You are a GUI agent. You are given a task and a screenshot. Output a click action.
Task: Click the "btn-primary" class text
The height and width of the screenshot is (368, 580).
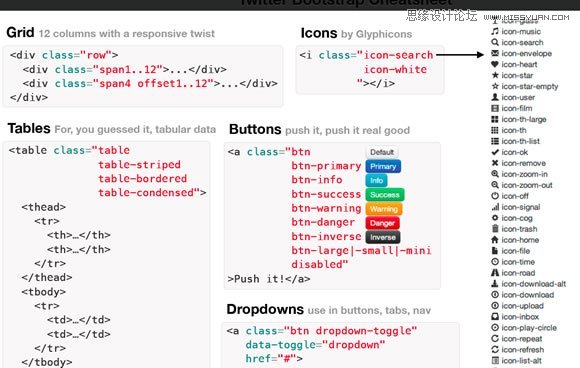[x=326, y=166]
